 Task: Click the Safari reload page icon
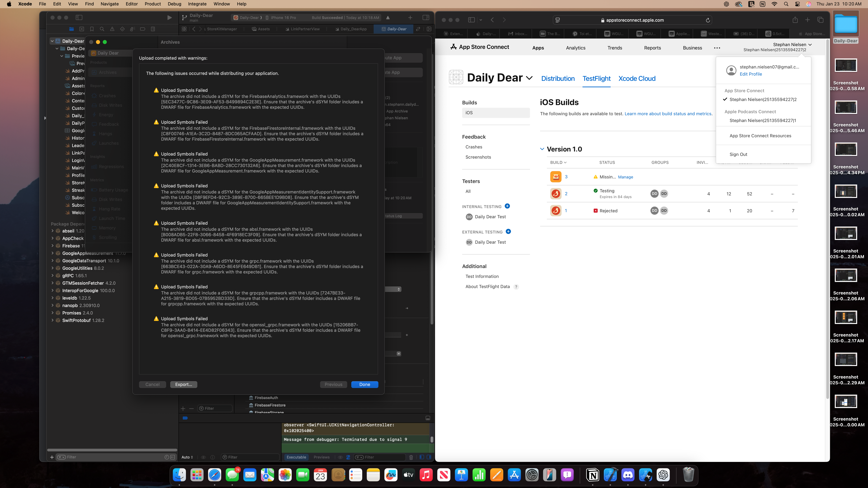708,20
